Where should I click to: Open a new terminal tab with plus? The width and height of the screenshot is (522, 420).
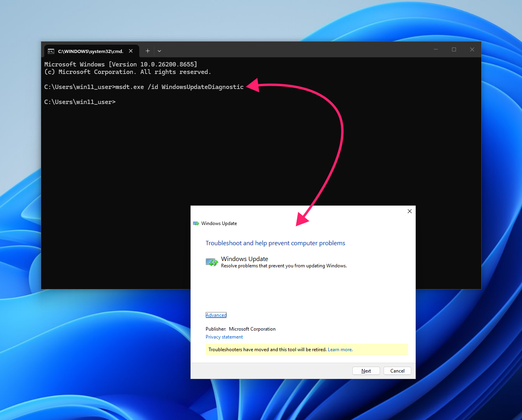[x=148, y=51]
